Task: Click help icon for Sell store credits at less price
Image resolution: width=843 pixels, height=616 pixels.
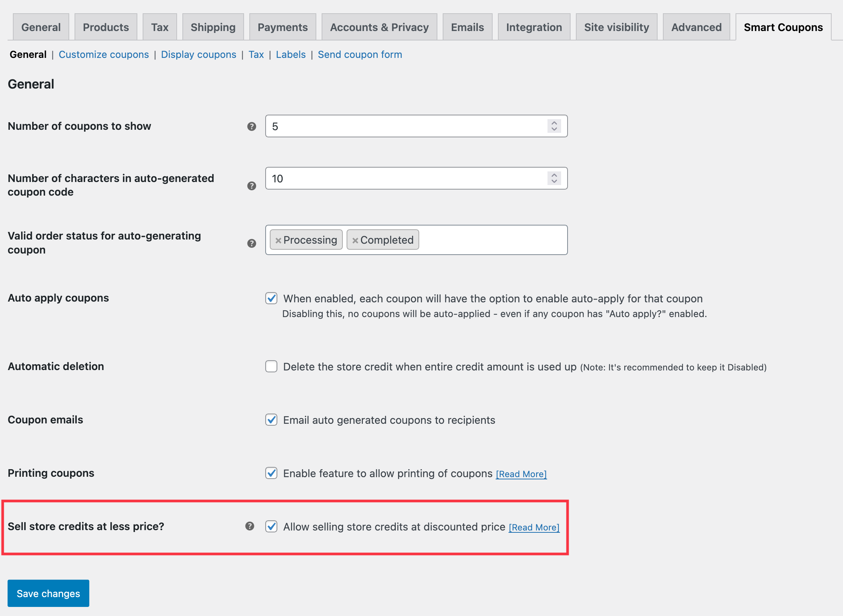Action: tap(250, 526)
